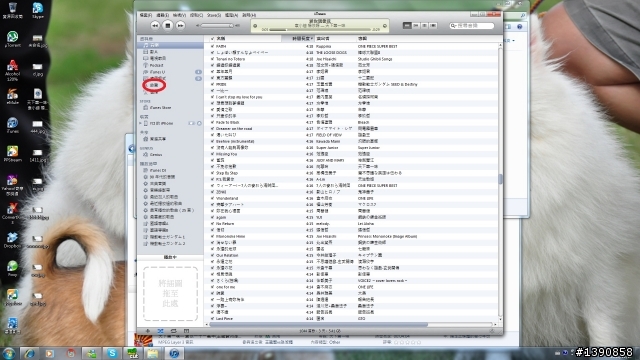The height and width of the screenshot is (360, 640).
Task: Open the Edit (E) menu
Action: tap(162, 15)
